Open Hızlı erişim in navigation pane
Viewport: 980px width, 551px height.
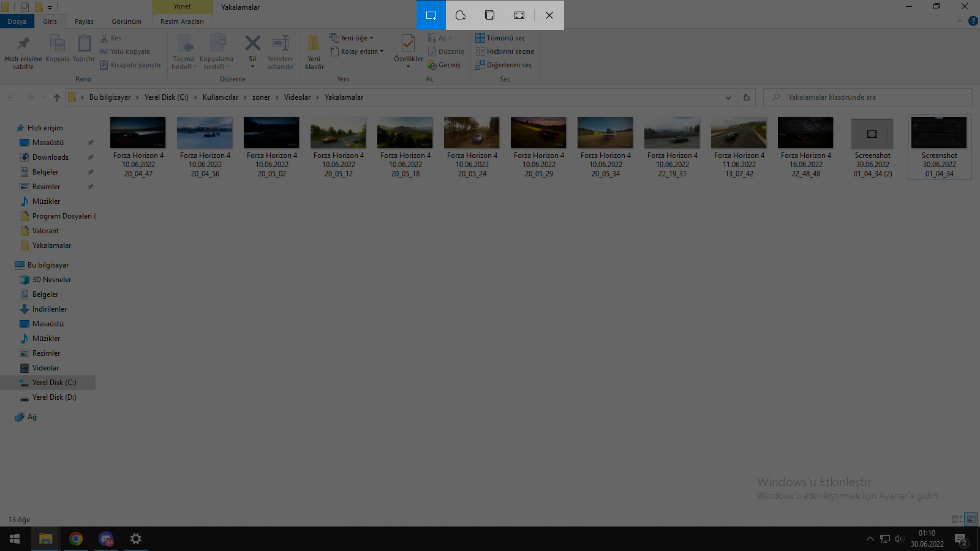[45, 128]
